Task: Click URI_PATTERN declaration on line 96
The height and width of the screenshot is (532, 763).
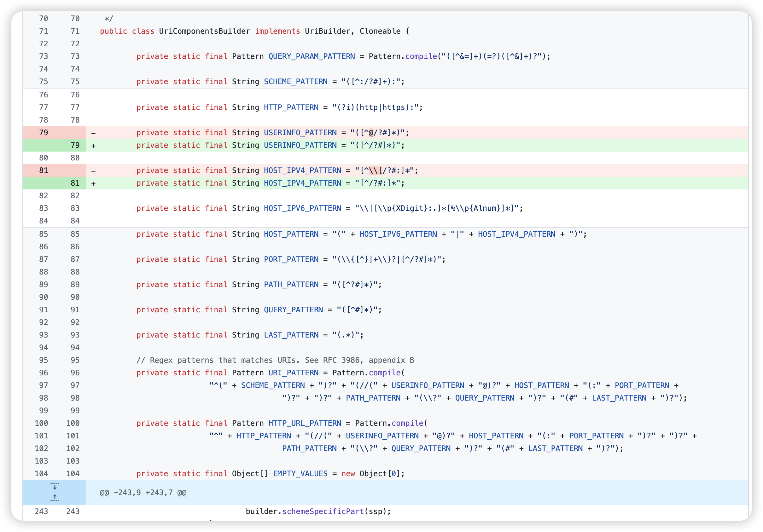Action: coord(294,373)
